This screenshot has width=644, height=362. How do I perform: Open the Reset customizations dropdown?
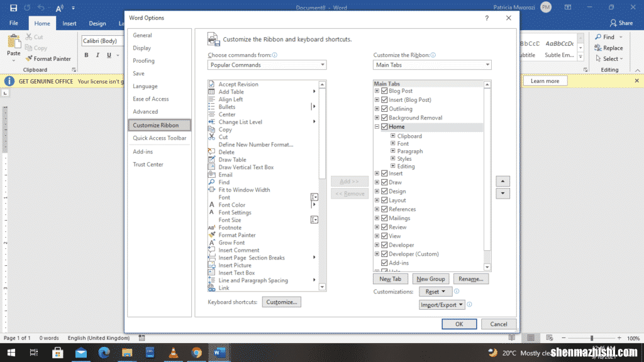(435, 292)
